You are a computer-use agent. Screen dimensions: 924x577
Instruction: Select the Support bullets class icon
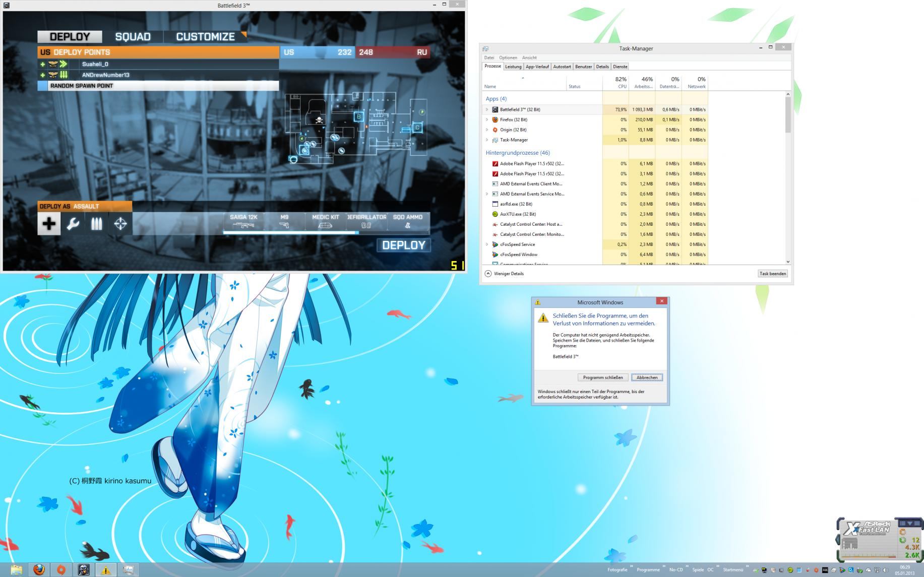click(96, 224)
